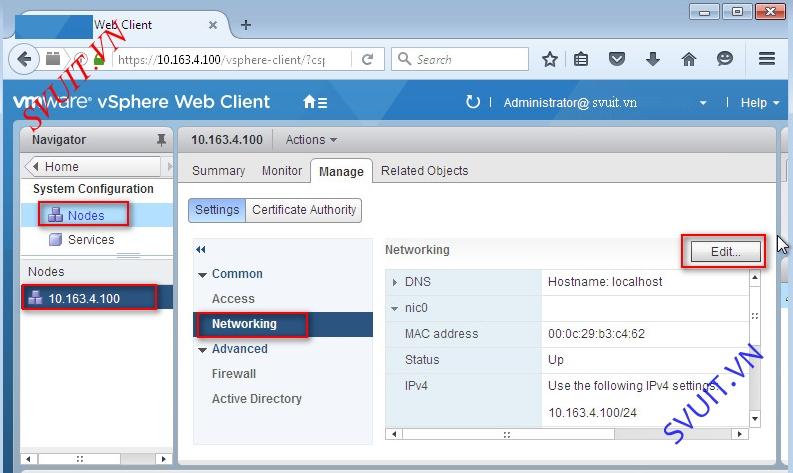
Task: Open the Certificate Authority sub-tab
Action: [304, 210]
